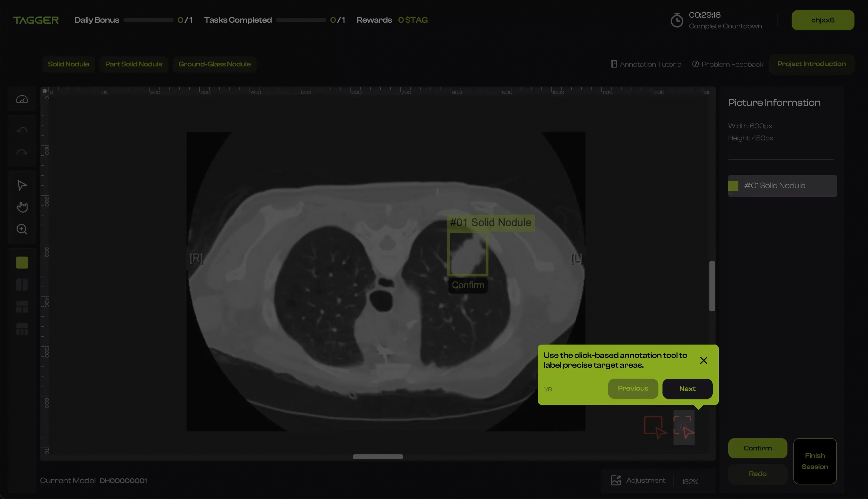Viewport: 868px width, 499px height.
Task: Click the horizontal canvas scrollbar
Action: point(378,456)
